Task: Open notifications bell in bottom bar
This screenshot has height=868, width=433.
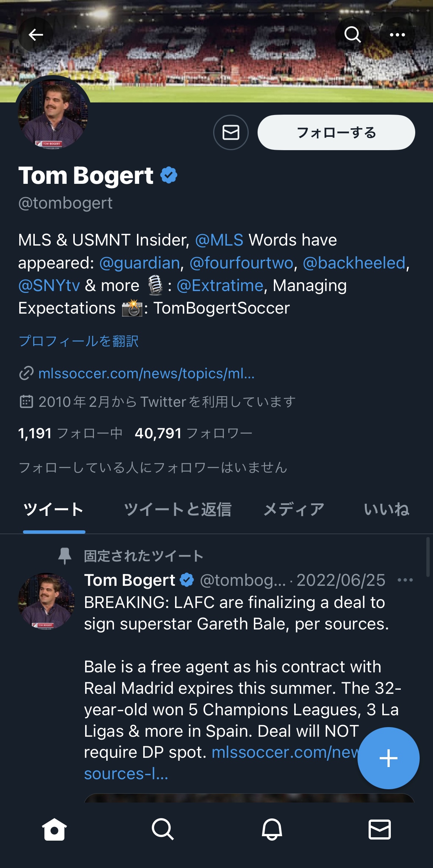Action: coord(272,829)
